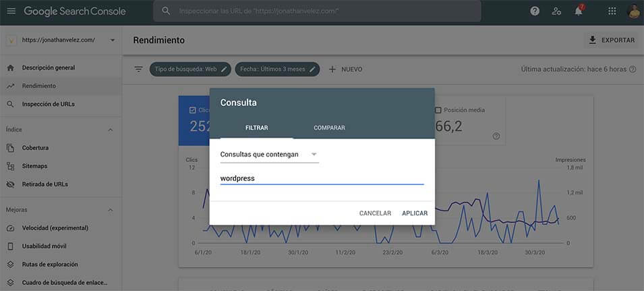Click APLICAR to apply the filter

pos(415,213)
